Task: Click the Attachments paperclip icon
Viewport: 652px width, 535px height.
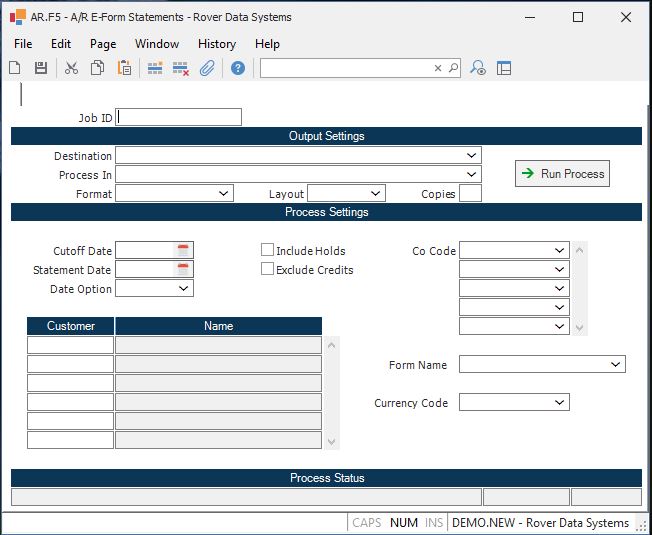Action: pos(207,68)
